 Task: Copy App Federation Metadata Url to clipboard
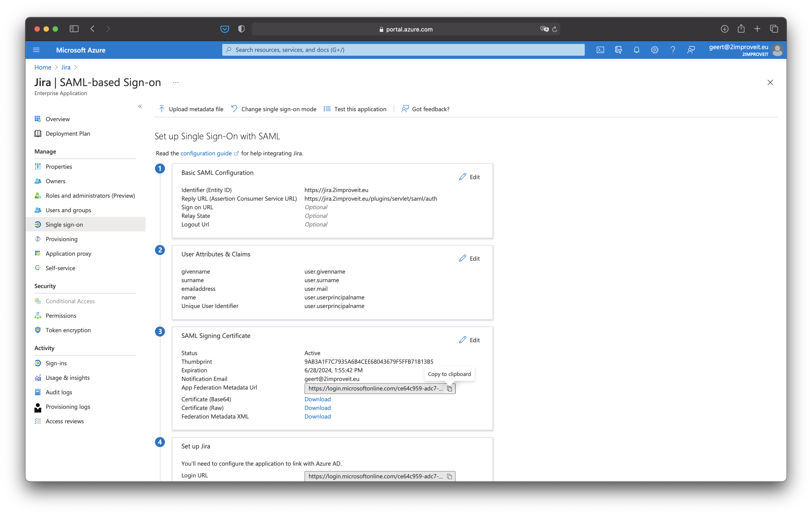tap(449, 388)
